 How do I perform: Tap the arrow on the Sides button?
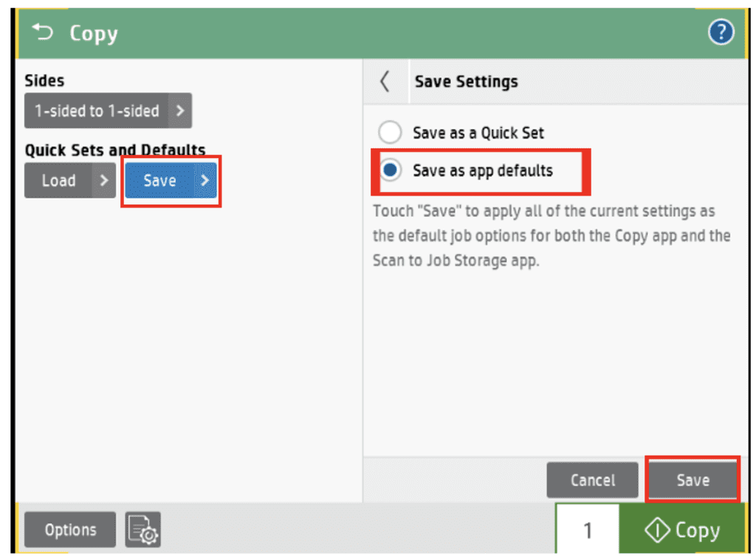(180, 111)
